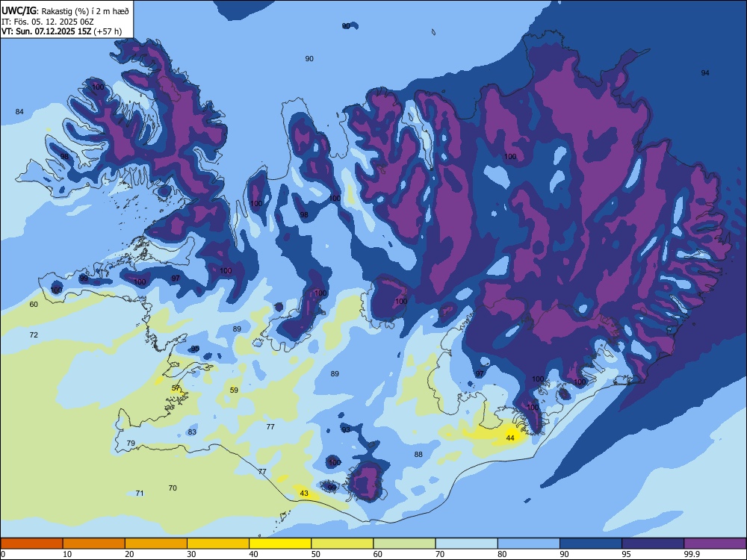Click the map value 43 near the south coast
The image size is (747, 560).
(x=304, y=494)
